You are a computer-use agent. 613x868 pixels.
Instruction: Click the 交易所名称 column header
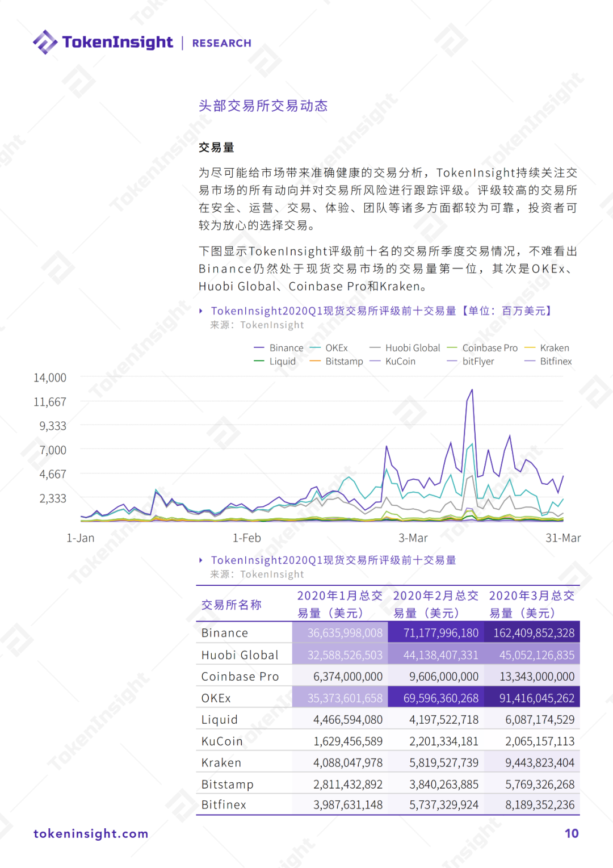232,605
